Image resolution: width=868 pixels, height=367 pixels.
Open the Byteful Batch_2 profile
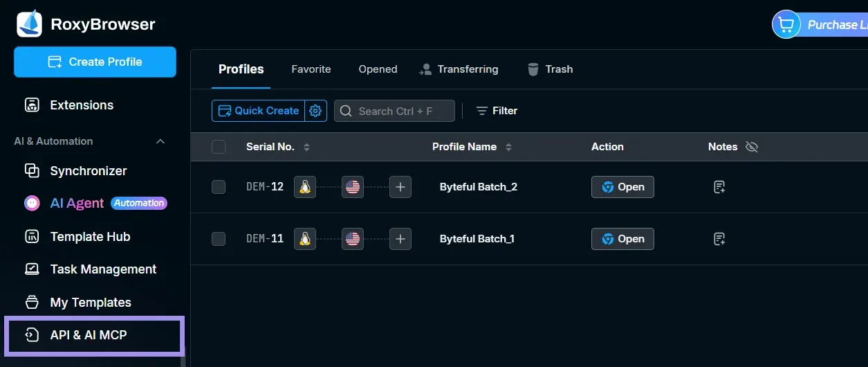(x=622, y=187)
